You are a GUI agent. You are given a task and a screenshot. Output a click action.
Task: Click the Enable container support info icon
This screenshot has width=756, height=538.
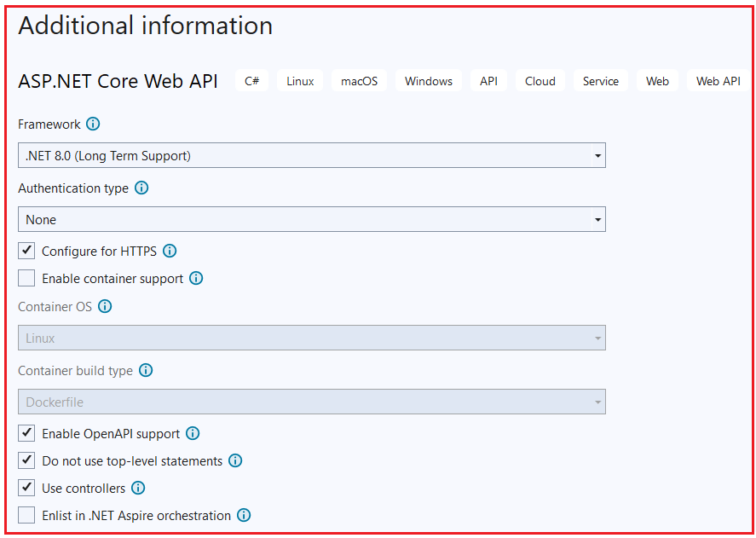pyautogui.click(x=196, y=278)
